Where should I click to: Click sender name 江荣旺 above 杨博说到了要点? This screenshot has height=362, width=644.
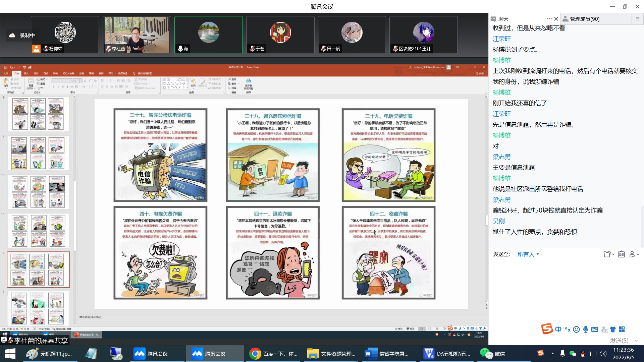(501, 39)
